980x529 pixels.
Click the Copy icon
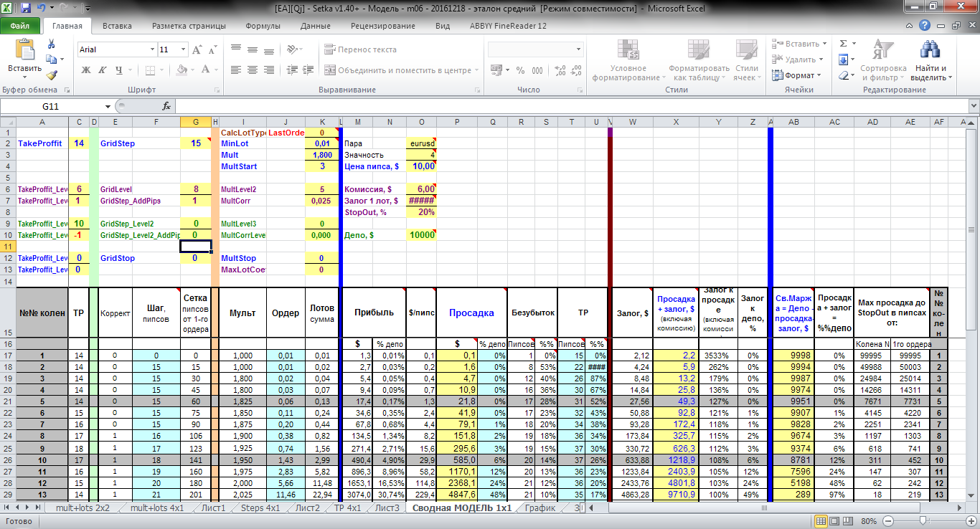(51, 60)
